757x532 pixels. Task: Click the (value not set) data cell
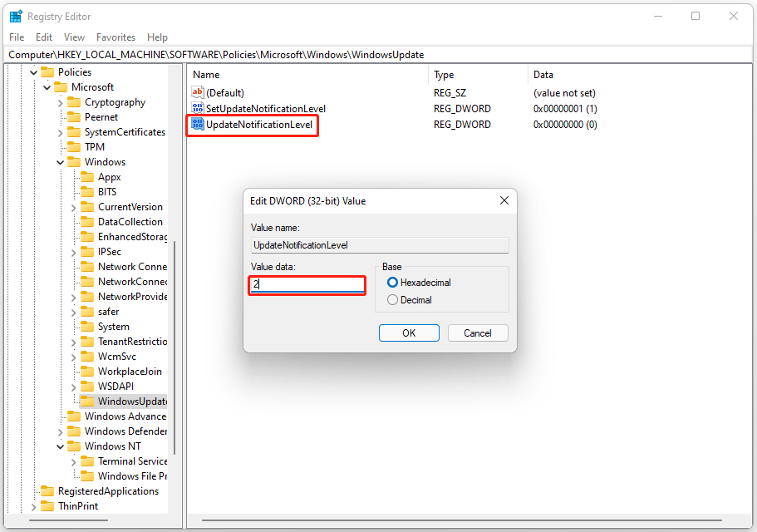click(x=564, y=93)
